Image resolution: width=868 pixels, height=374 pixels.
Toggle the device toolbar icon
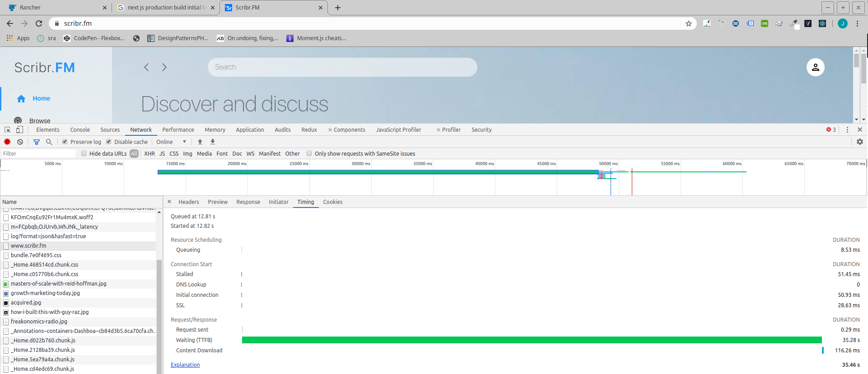tap(19, 129)
